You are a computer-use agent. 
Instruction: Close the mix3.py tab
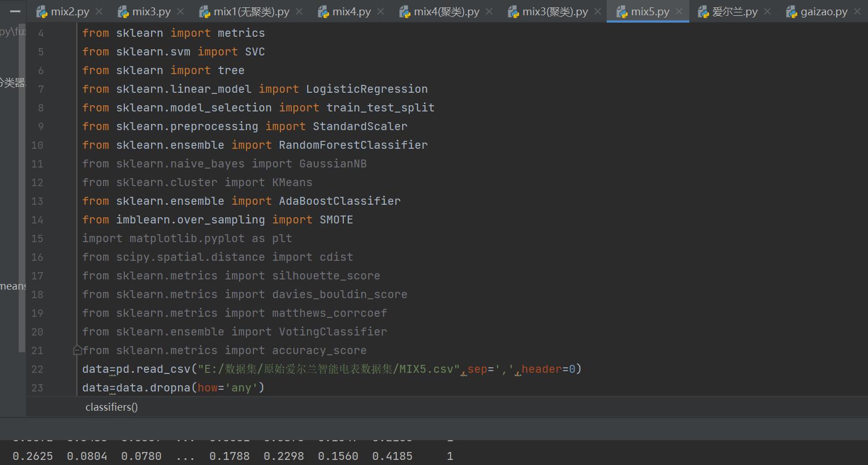point(180,11)
